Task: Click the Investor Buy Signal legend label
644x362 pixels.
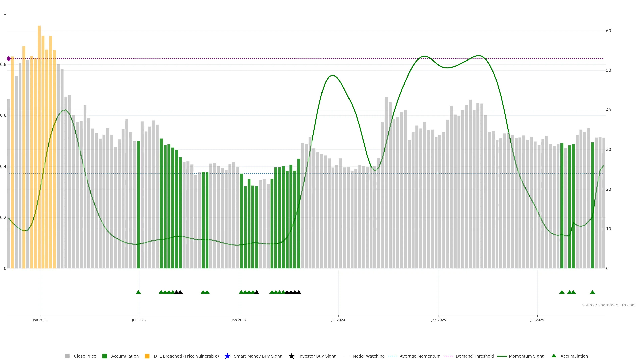Action: pos(318,356)
